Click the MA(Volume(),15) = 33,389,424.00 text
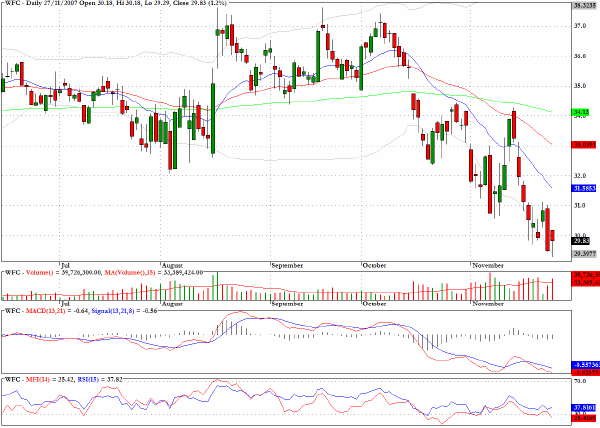Viewport: 600px width, 428px height. click(154, 272)
